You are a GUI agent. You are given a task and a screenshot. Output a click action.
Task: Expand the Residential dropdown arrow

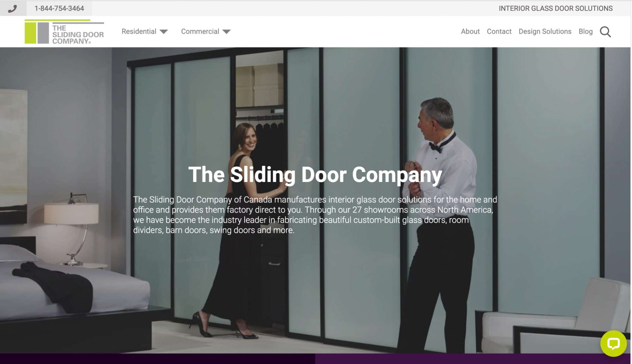coord(164,32)
